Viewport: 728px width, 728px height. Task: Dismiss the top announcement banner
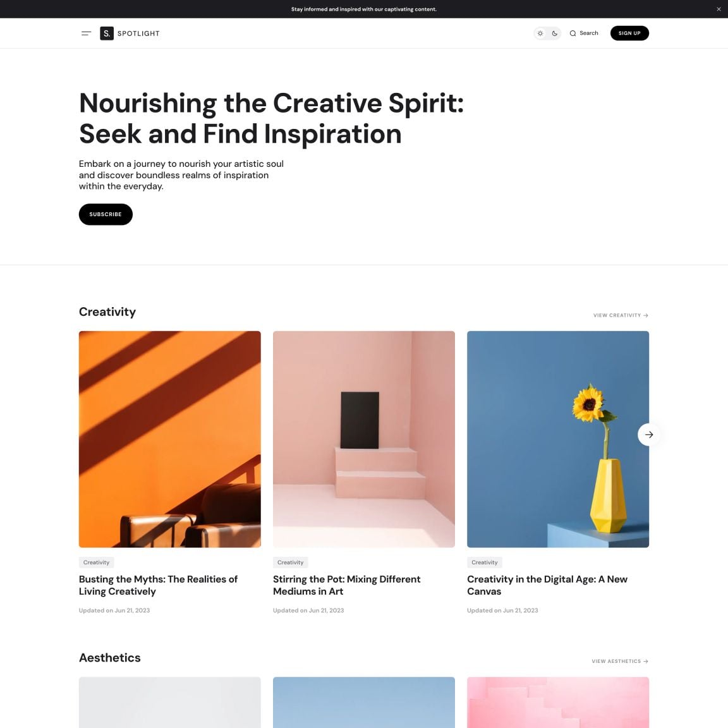719,9
